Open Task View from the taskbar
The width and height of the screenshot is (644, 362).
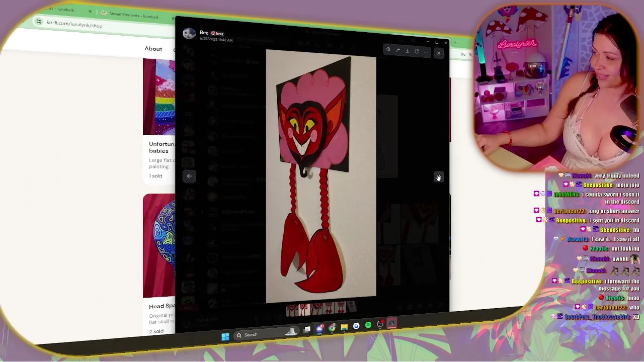[307, 330]
